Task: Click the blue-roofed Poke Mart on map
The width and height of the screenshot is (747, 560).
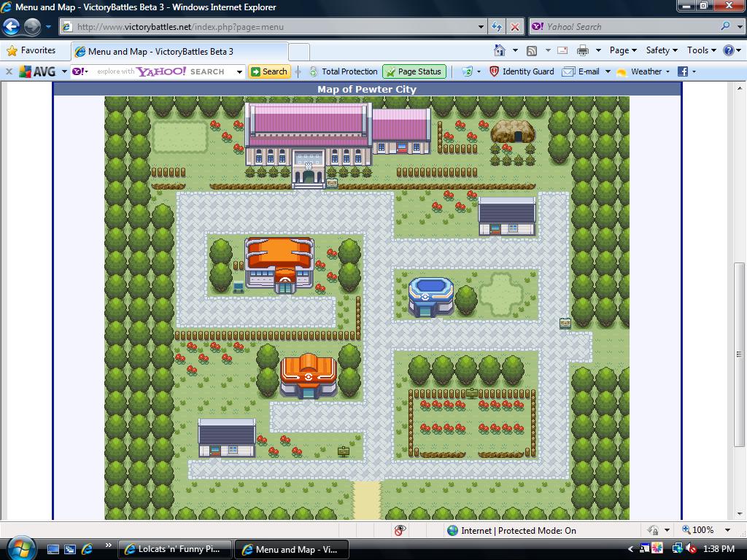Action: [430, 297]
